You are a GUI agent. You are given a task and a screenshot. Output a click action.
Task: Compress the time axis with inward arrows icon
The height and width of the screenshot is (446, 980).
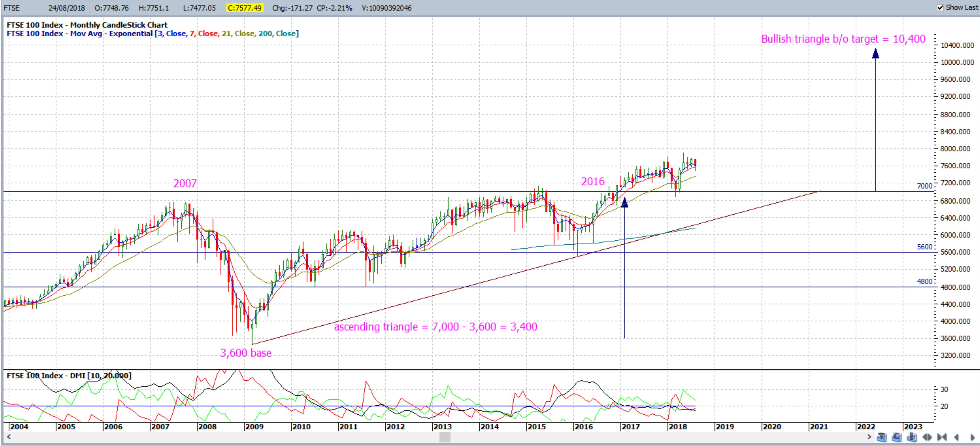click(x=942, y=437)
